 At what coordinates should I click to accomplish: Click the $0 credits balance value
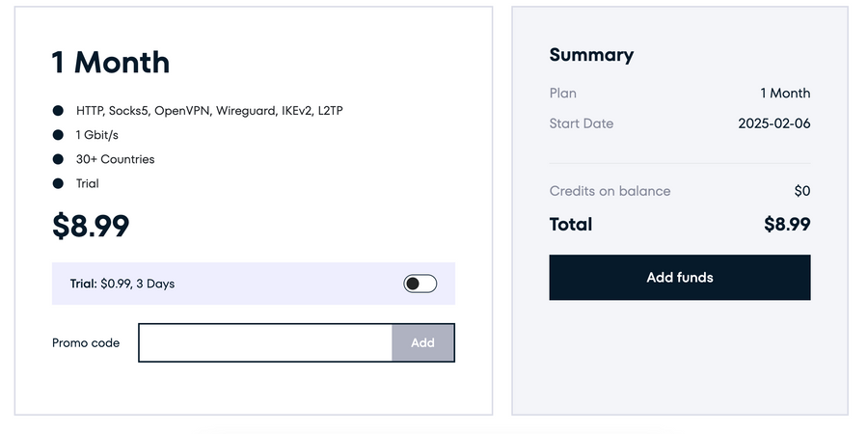tap(801, 191)
